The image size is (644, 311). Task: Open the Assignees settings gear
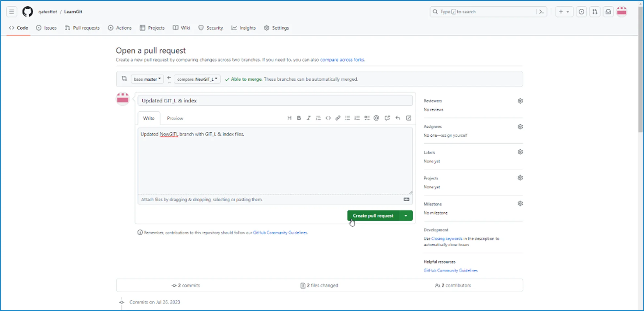(x=520, y=126)
